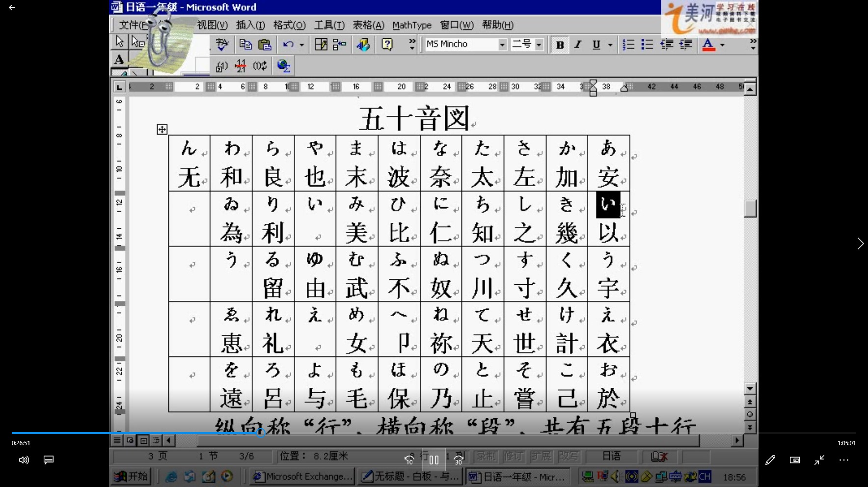The image size is (868, 487).
Task: Open the 视图(V) menu
Action: (213, 25)
